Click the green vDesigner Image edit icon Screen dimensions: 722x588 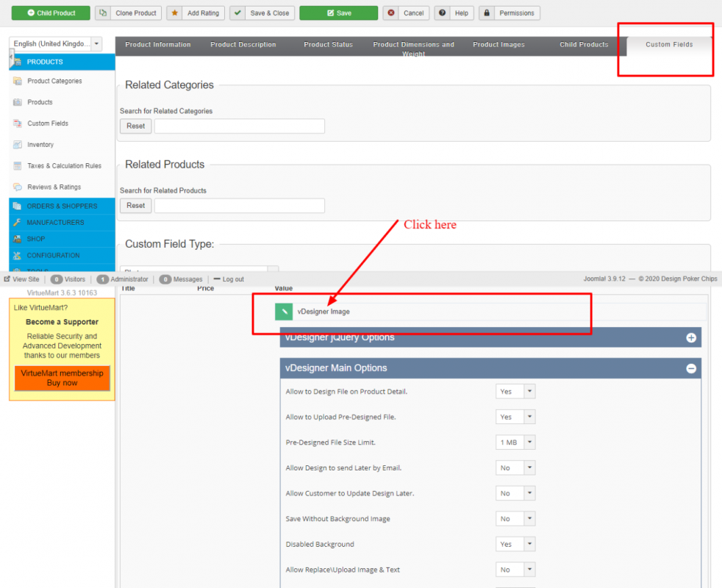284,312
